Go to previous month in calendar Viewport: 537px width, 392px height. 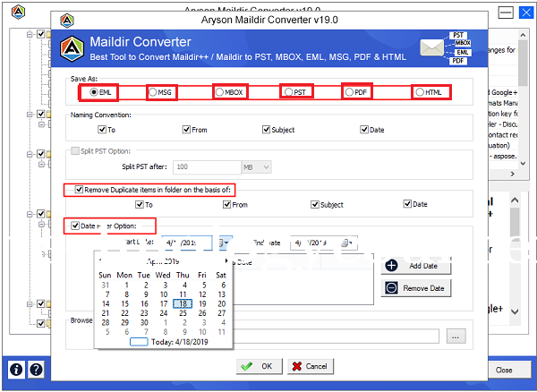click(x=100, y=260)
